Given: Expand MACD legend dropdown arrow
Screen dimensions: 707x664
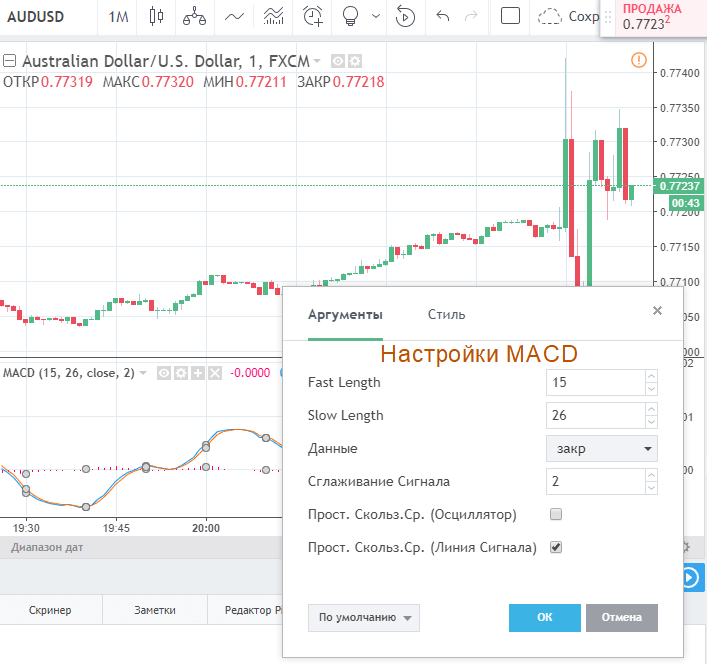Looking at the screenshot, I should tap(143, 373).
